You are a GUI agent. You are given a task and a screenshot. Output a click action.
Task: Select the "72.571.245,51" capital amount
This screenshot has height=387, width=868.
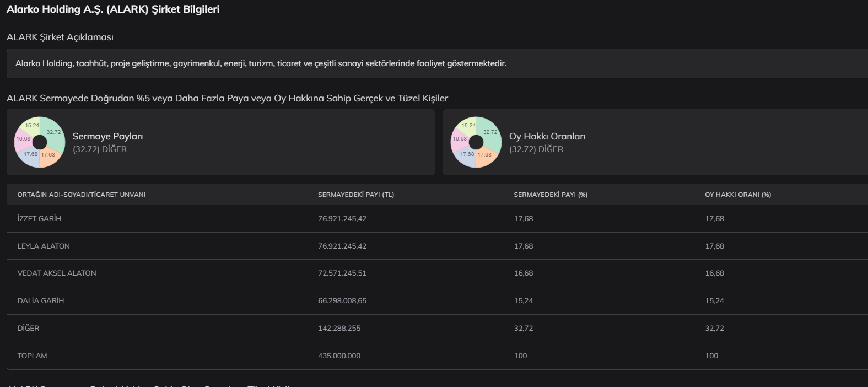coord(342,273)
